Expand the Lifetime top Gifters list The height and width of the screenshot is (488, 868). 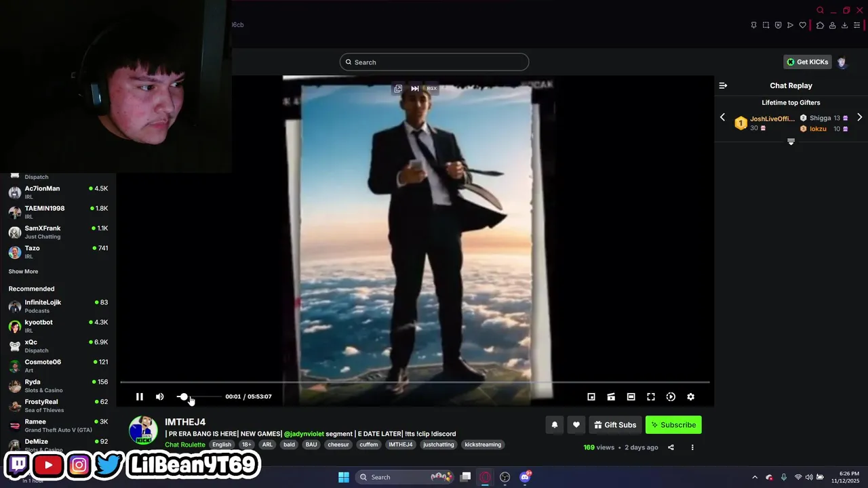[791, 142]
